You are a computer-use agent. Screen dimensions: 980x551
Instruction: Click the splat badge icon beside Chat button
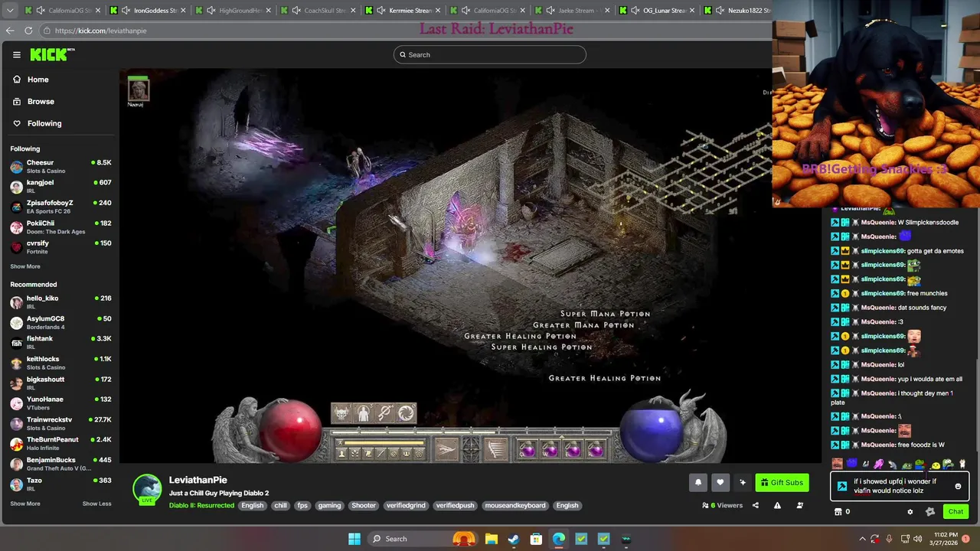coord(930,512)
